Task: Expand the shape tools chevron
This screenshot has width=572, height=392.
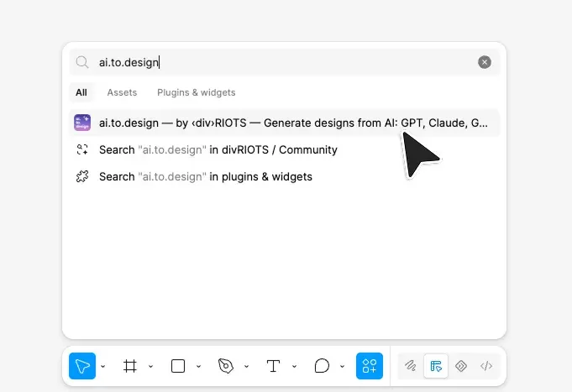Action: 198,366
